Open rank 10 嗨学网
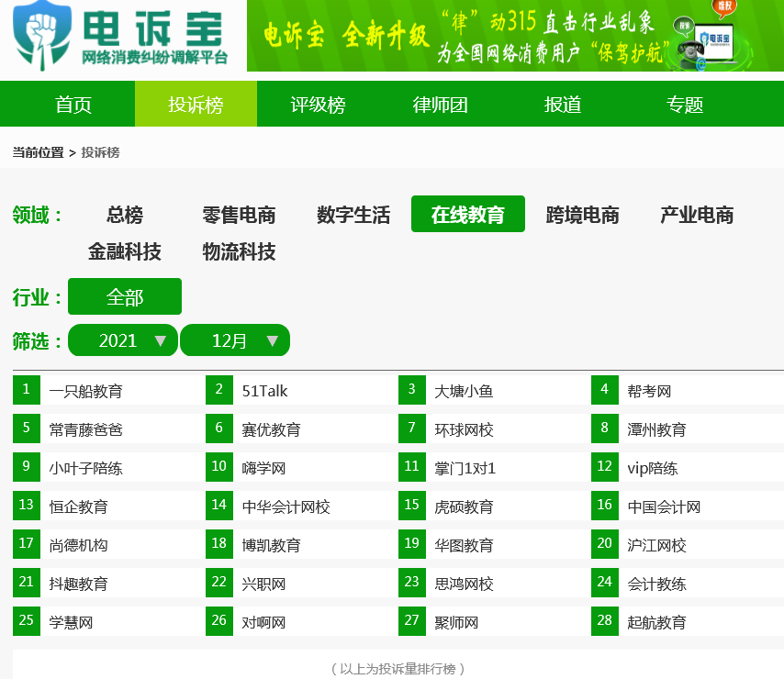The height and width of the screenshot is (679, 784). pyautogui.click(x=264, y=468)
